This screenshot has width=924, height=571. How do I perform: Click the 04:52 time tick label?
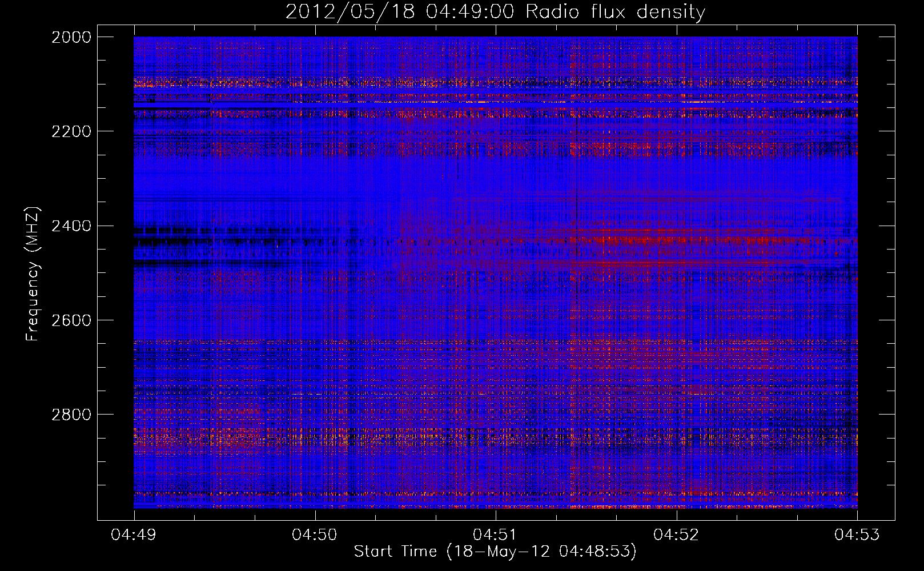pos(676,535)
